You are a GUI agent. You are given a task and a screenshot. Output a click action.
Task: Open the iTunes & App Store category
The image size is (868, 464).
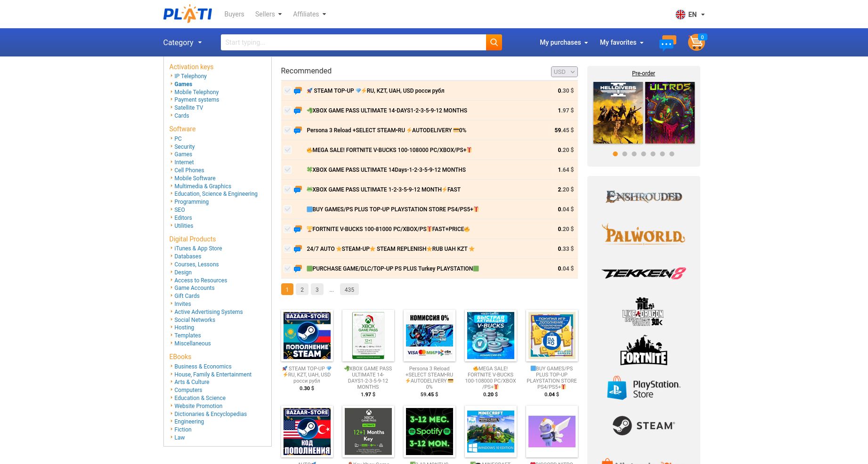point(198,248)
